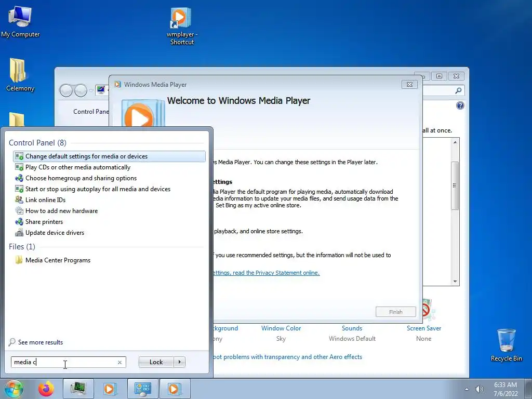This screenshot has width=532, height=399.
Task: Open the volume speaker icon in the tray
Action: tap(479, 389)
